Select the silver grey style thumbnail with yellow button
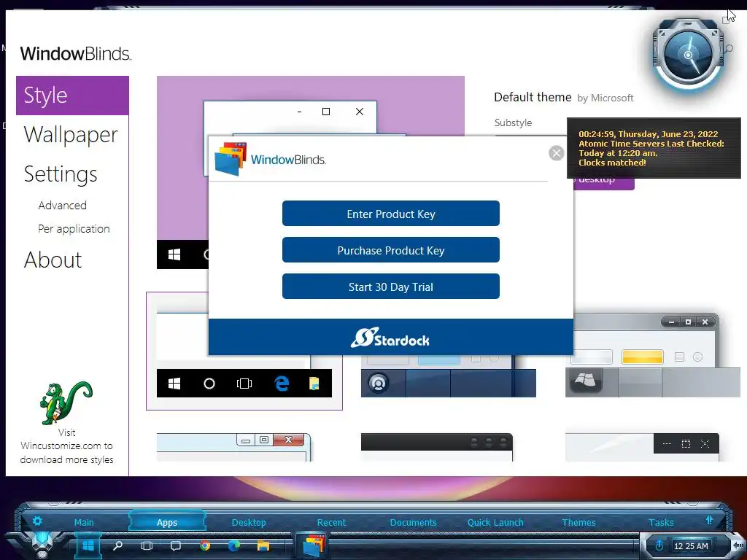Viewport: 747px width, 560px height. pos(653,355)
